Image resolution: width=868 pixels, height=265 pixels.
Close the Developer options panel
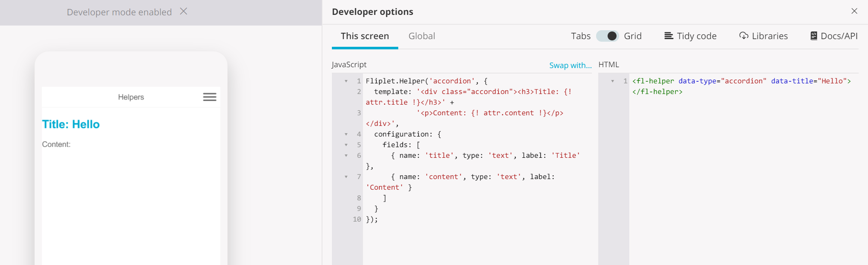854,11
